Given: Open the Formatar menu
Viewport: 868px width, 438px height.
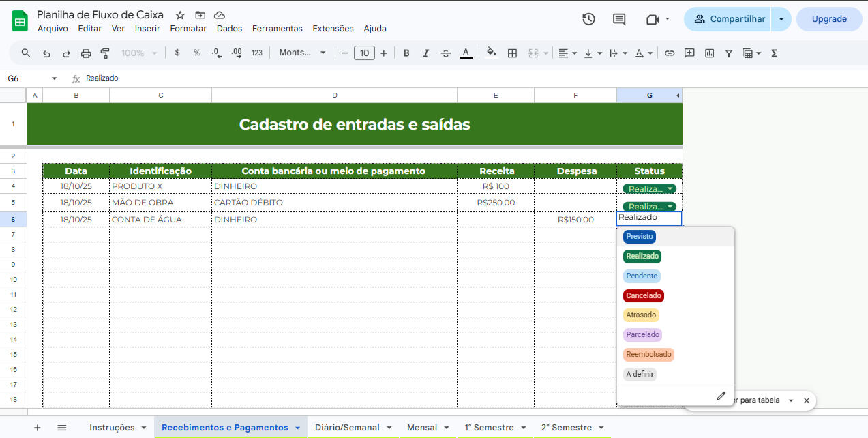Looking at the screenshot, I should click(188, 29).
